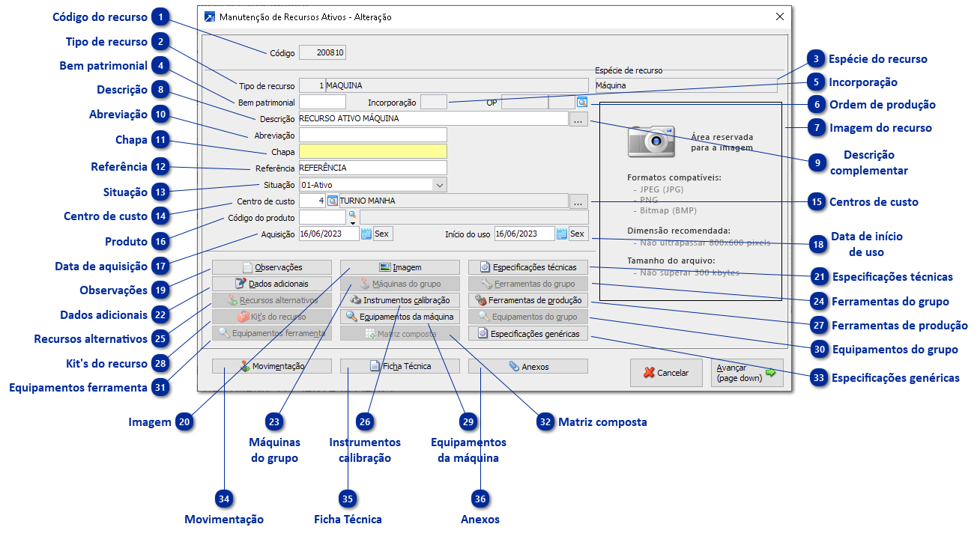Click the Dados adicionais button
This screenshot has width=980, height=539.
[x=272, y=284]
